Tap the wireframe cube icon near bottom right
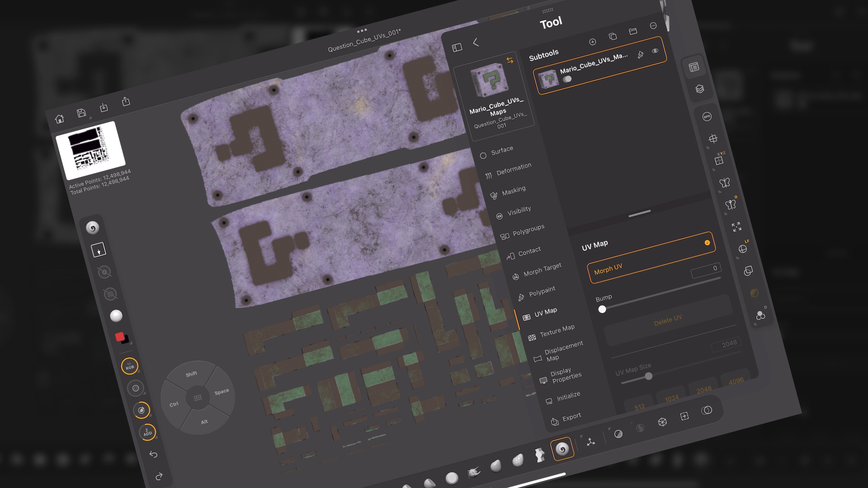This screenshot has height=488, width=868. (x=662, y=422)
